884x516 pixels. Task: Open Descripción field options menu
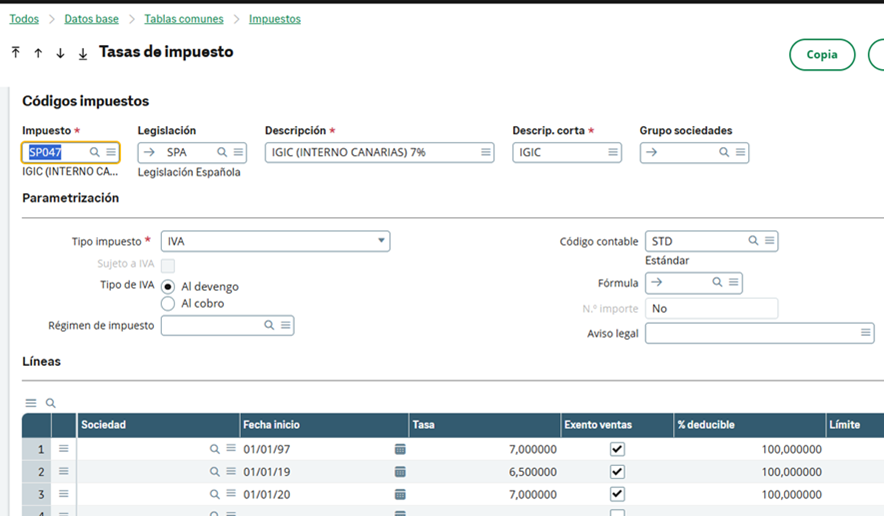click(x=485, y=152)
